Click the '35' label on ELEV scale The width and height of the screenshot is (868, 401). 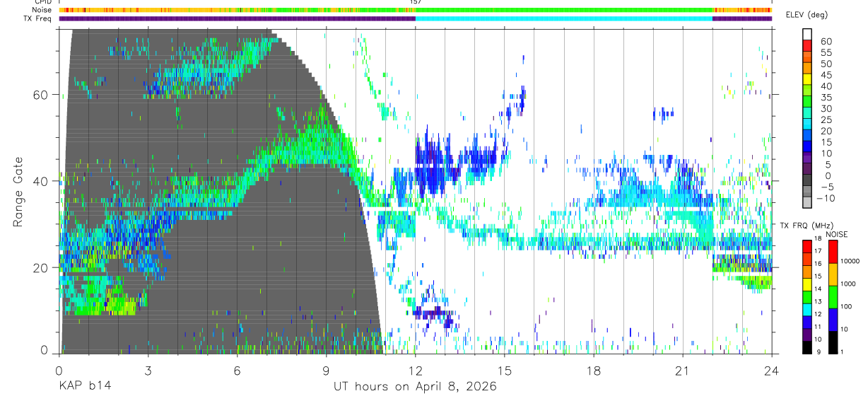[825, 97]
